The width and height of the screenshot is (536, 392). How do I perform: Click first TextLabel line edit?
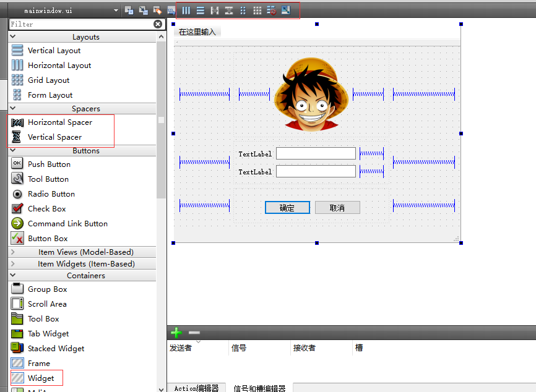316,153
